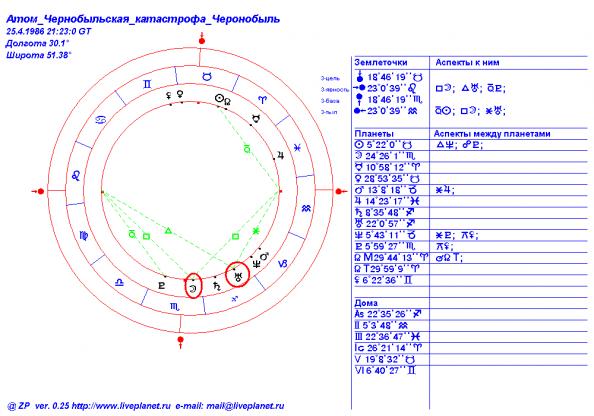Select the Mars glyph inside the chart wheel

(264, 257)
